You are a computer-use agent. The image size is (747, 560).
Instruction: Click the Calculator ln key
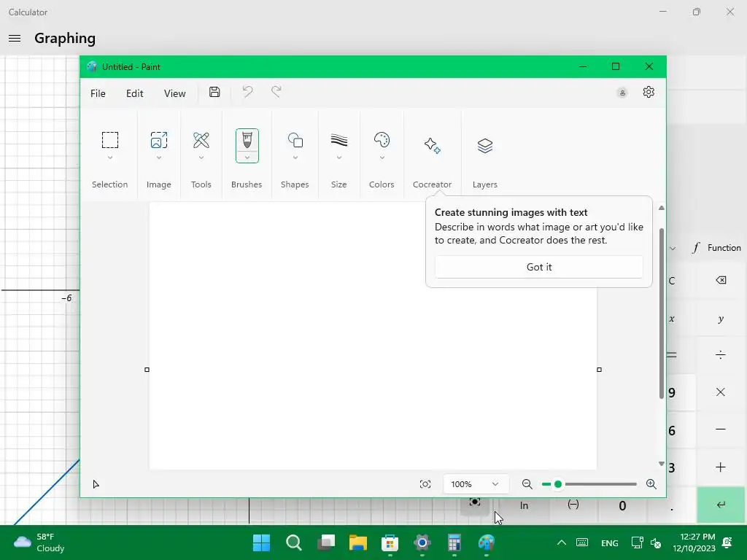pyautogui.click(x=524, y=506)
